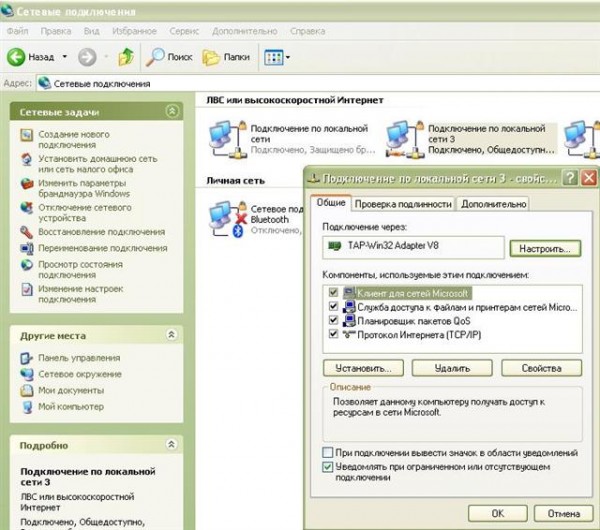600x530 pixels.
Task: Click the Протокол Интернета (TCP/IP) icon
Action: [349, 334]
